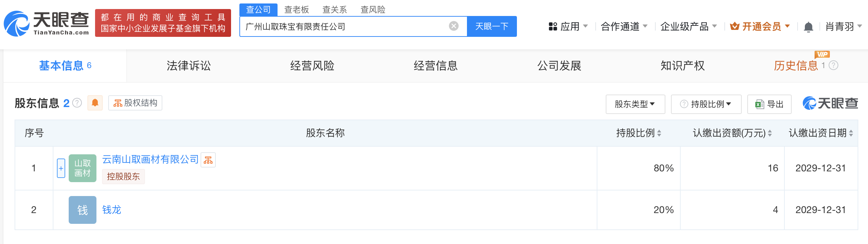Click the help icon next to 股东信息
The image size is (868, 244).
[77, 103]
